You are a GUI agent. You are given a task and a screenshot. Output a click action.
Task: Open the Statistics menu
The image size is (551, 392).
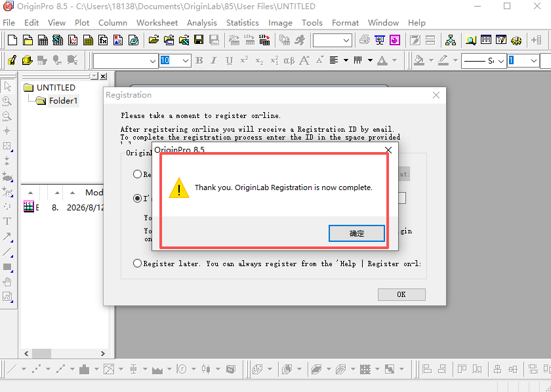(243, 23)
